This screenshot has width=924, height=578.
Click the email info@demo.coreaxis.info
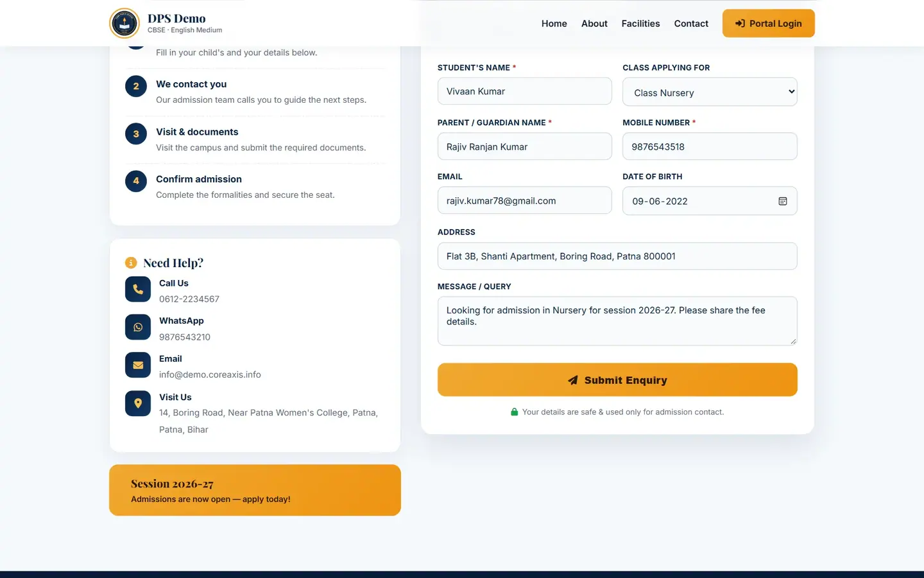click(210, 375)
